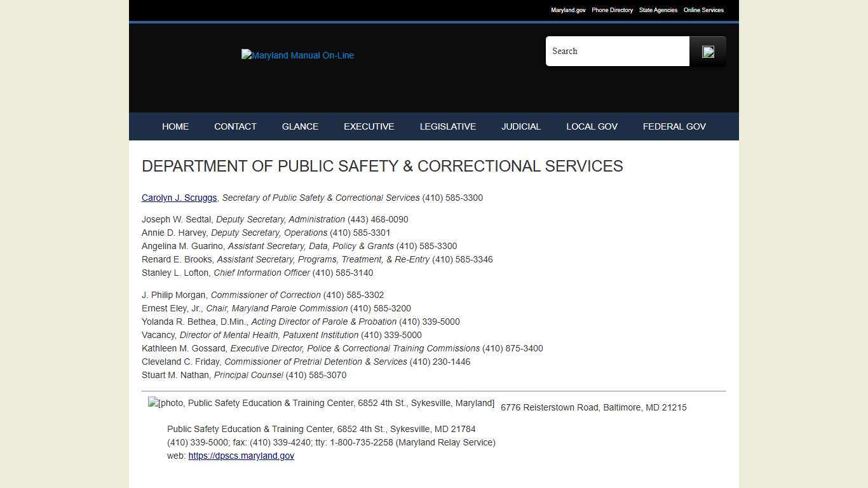Screen dimensions: 868x488
Task: Open the Maryland.gov link
Action: [x=568, y=10]
